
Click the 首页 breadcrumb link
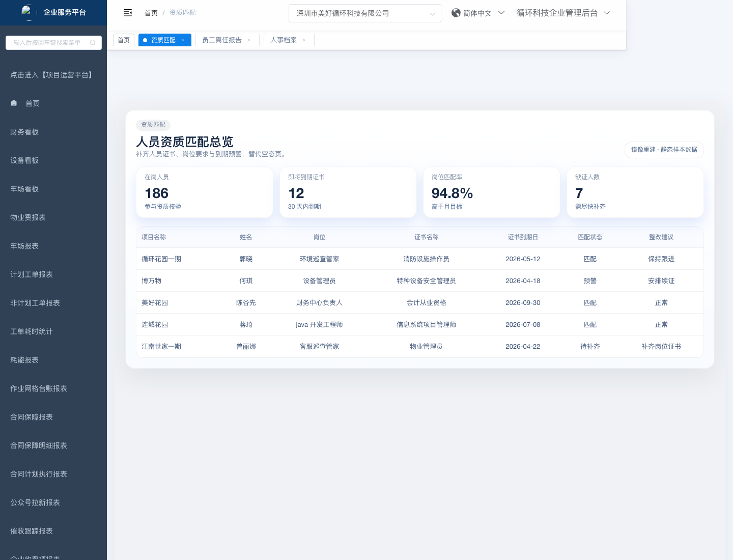click(x=151, y=13)
